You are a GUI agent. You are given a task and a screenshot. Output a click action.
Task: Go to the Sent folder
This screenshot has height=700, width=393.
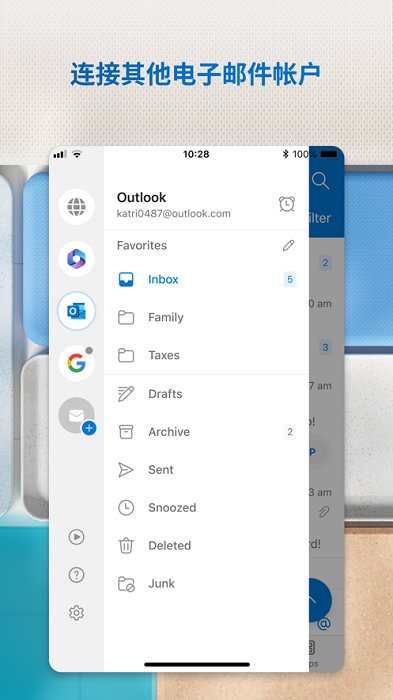pyautogui.click(x=206, y=470)
